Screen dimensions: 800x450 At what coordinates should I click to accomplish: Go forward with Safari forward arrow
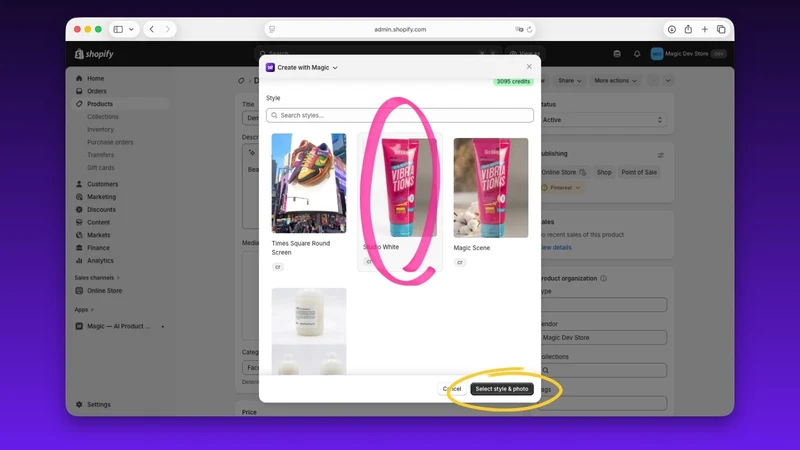[x=167, y=29]
